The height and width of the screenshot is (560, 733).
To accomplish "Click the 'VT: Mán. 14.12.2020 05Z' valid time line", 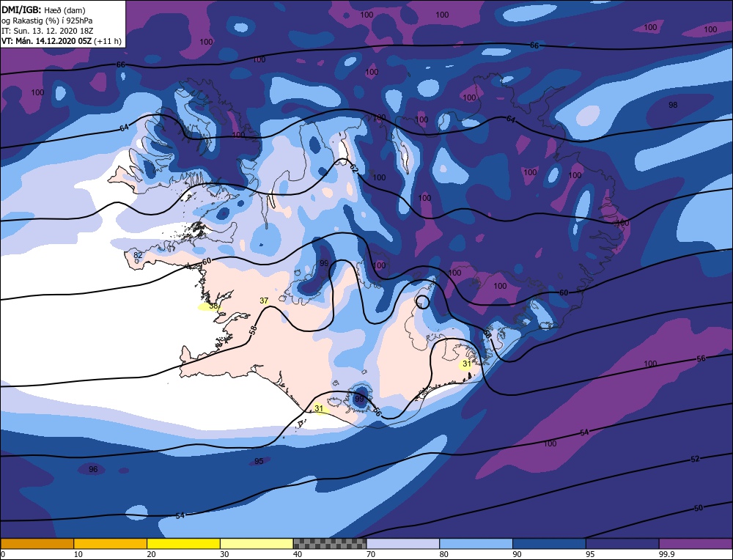I will [62, 41].
